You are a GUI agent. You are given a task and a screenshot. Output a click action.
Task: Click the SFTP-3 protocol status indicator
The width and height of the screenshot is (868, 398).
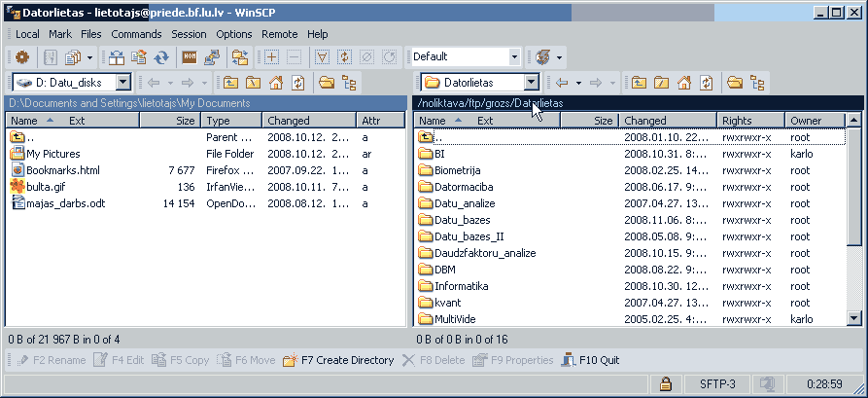[717, 383]
